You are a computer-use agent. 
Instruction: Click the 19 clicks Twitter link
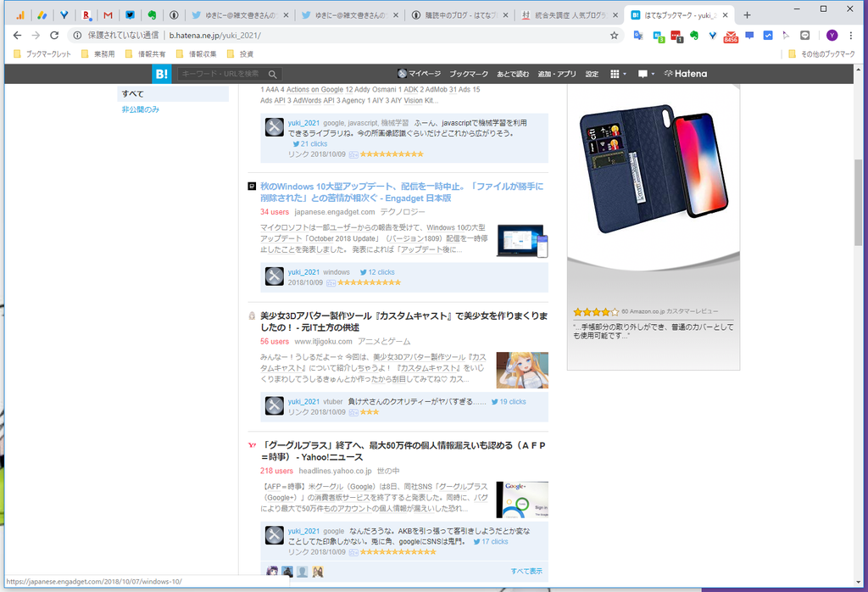tap(509, 402)
